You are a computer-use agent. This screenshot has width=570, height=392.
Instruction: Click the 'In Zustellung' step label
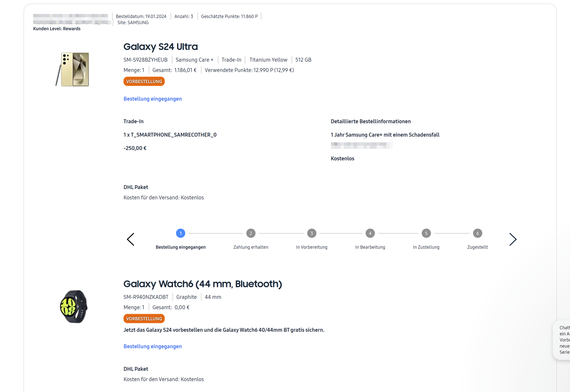[x=426, y=247]
